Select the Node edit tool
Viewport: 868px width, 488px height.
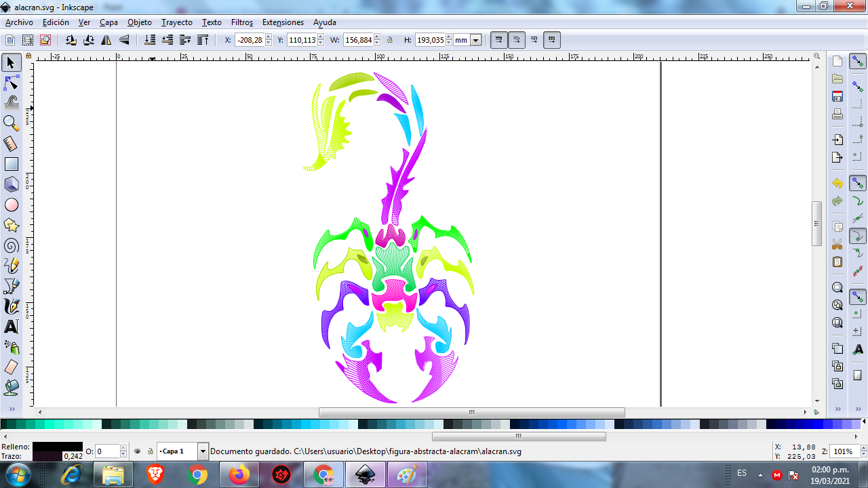click(x=11, y=83)
